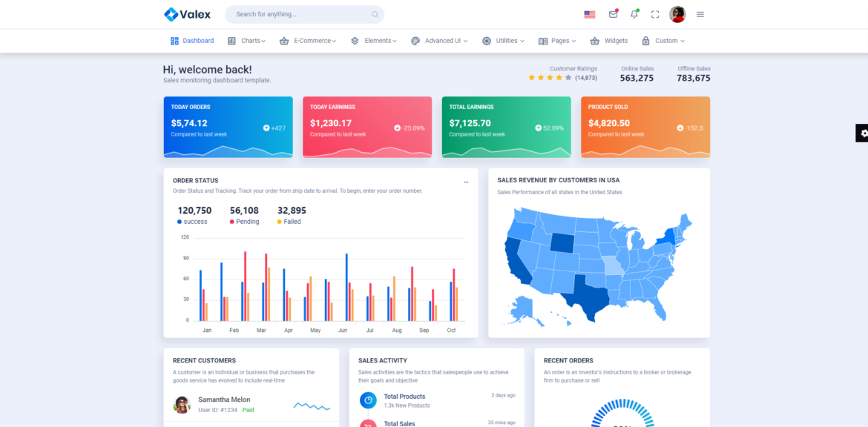The height and width of the screenshot is (427, 868).
Task: Select the US flag language icon
Action: tap(589, 13)
